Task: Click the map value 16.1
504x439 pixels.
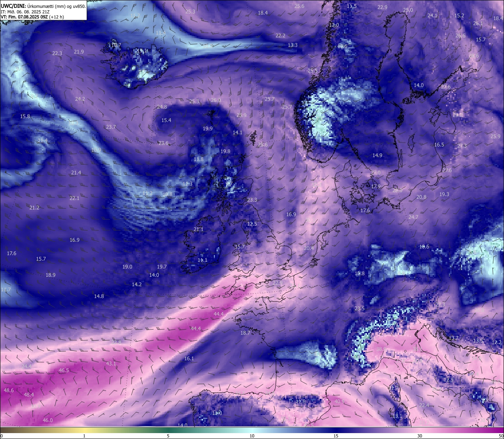Action: 189,358
